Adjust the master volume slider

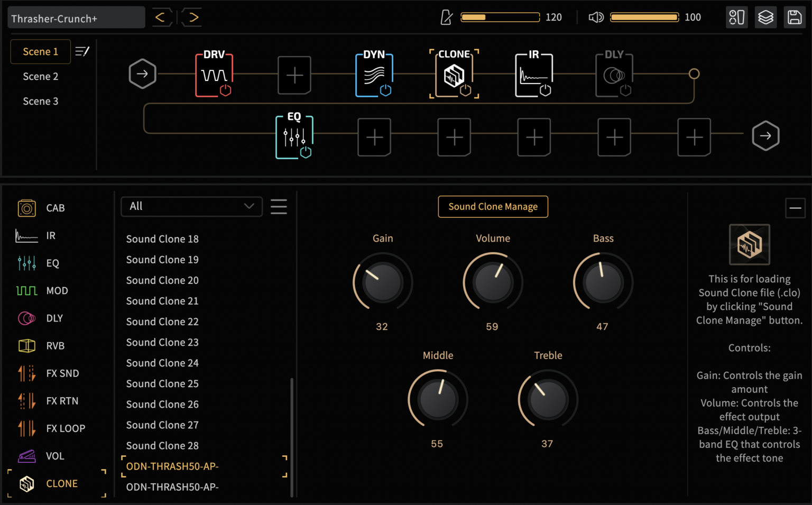(644, 17)
